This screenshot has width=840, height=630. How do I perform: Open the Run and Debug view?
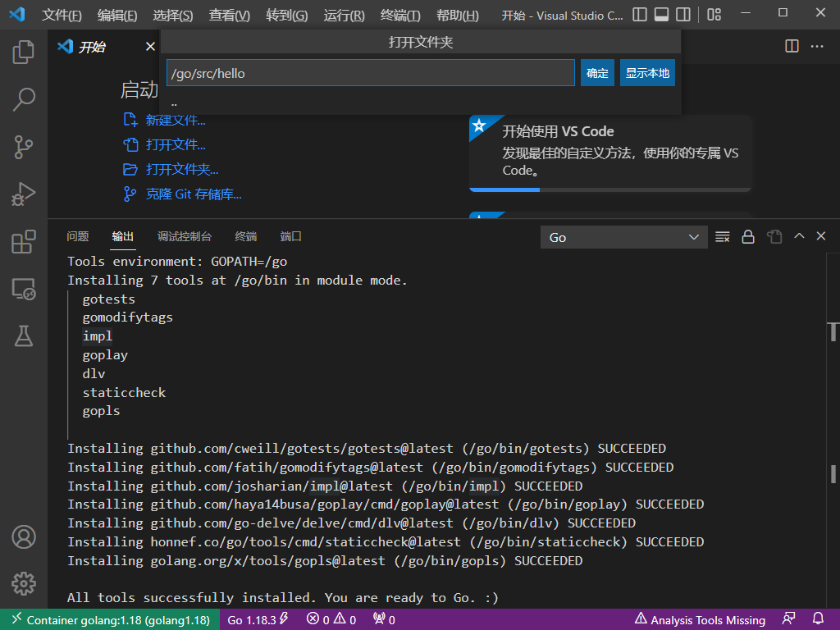coord(24,194)
